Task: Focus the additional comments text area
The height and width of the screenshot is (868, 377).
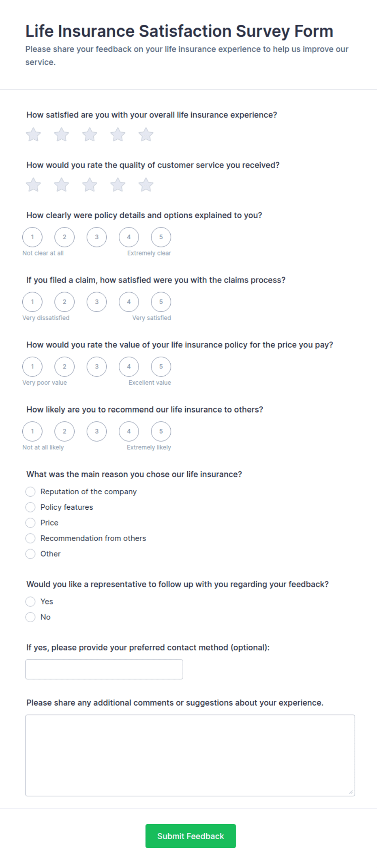Action: (190, 755)
